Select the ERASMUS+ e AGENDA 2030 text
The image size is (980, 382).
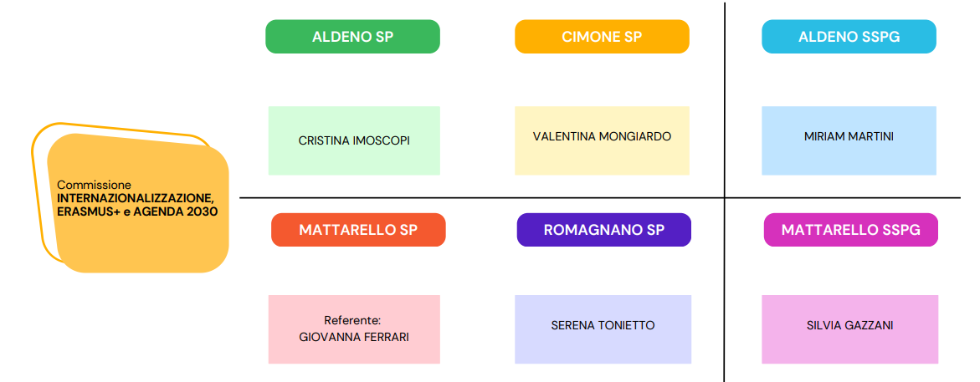click(x=137, y=211)
